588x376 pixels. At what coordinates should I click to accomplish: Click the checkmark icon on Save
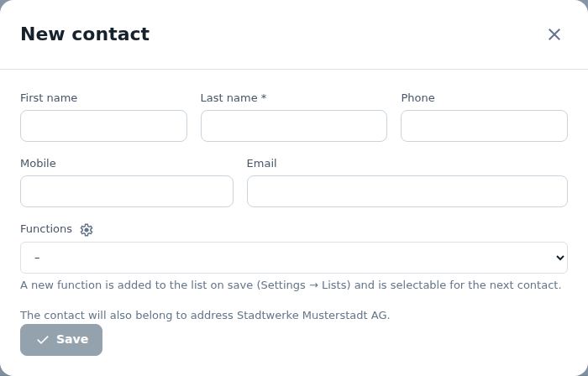pyautogui.click(x=43, y=340)
